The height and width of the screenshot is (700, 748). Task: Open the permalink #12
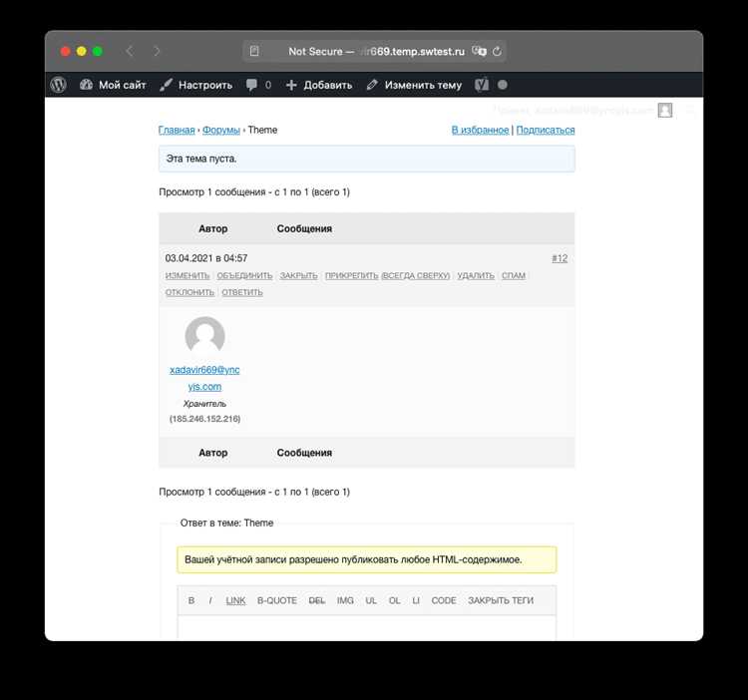point(560,258)
